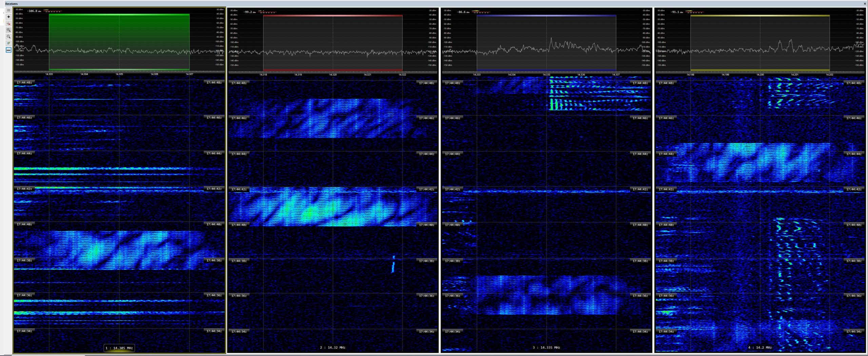This screenshot has height=356, width=868.
Task: Select receiver 2 label 14.32 MHz
Action: tap(333, 348)
